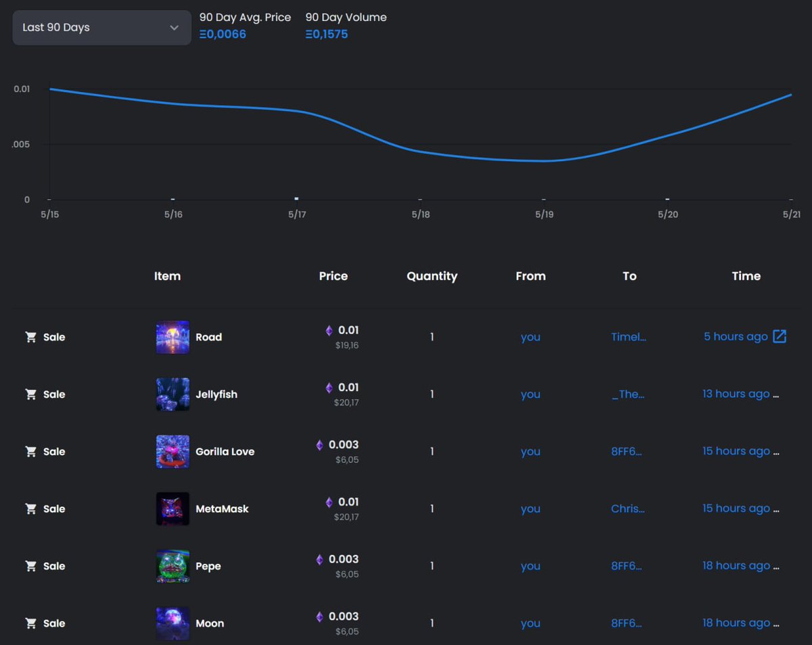Click the 5/21 date on chart axis

tap(792, 215)
